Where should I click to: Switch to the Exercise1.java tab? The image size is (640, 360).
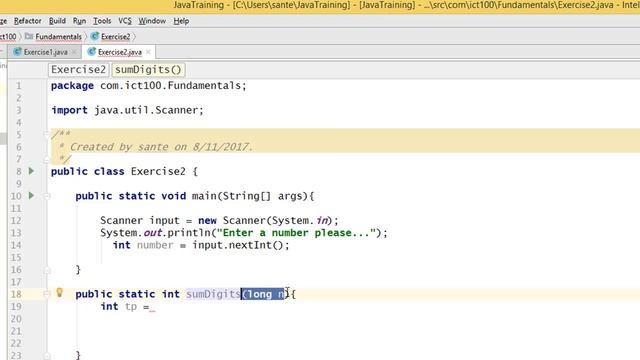45,52
